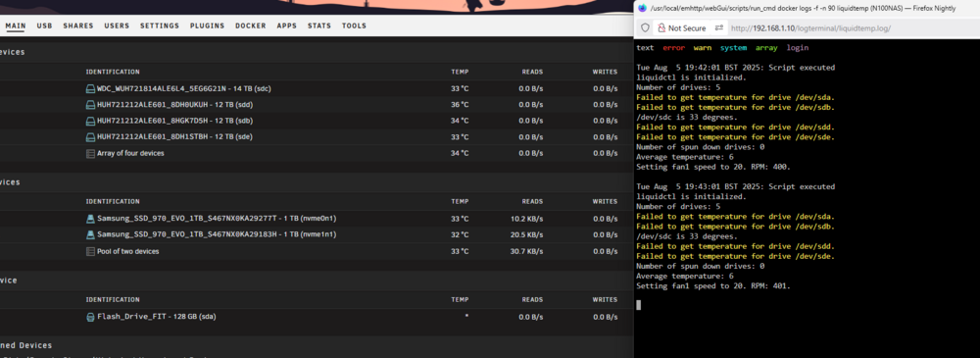Click the Pool of two devices icon
The image size is (980, 358).
pos(90,252)
